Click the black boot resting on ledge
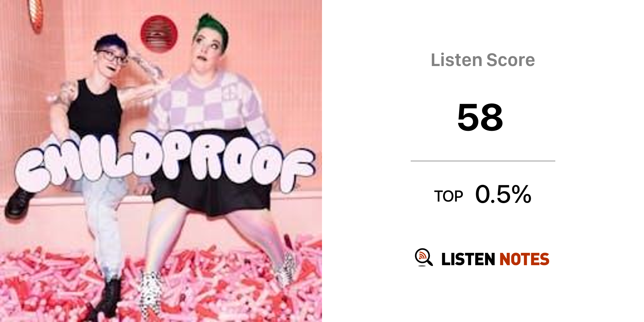Image resolution: width=644 pixels, height=322 pixels. click(19, 203)
